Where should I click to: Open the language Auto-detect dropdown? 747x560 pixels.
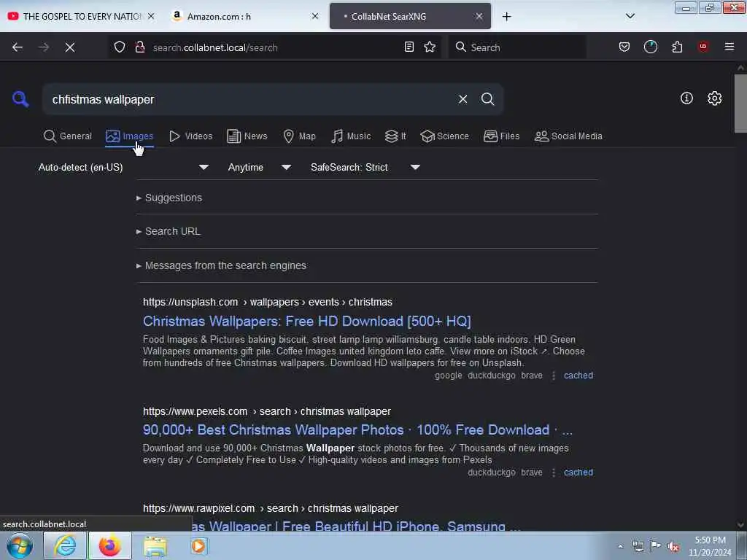point(123,167)
